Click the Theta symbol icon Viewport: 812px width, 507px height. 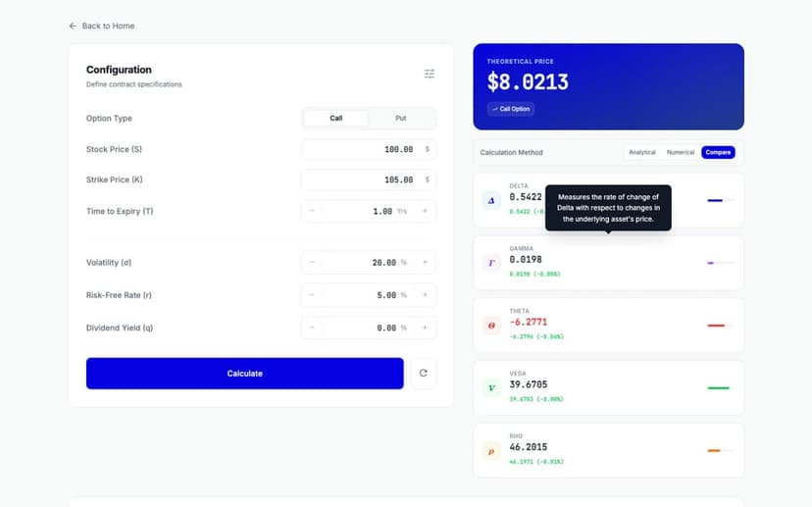point(491,326)
